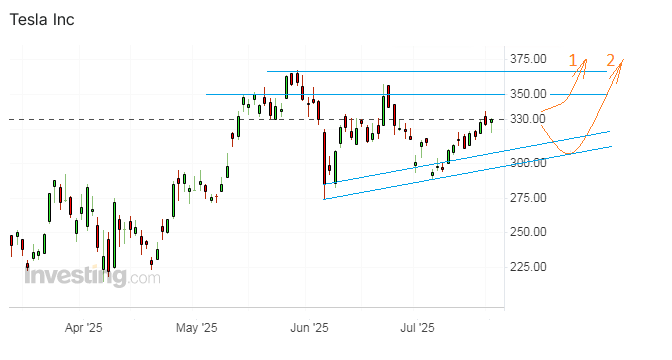Click the dashed 330 price line
672x360 pixels.
(256, 119)
